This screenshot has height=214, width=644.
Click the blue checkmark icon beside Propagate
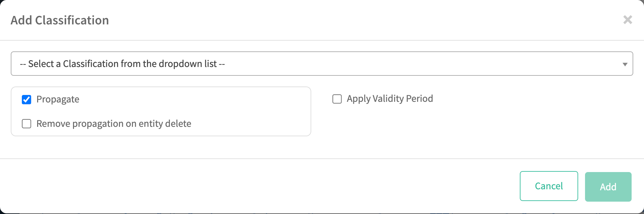pyautogui.click(x=26, y=100)
